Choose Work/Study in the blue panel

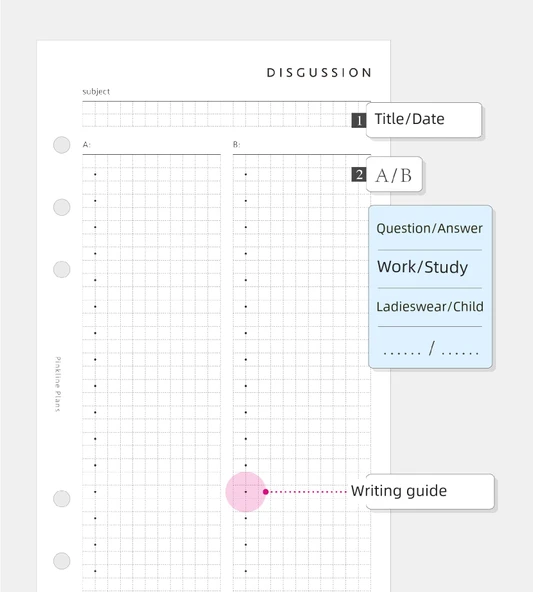pos(422,267)
